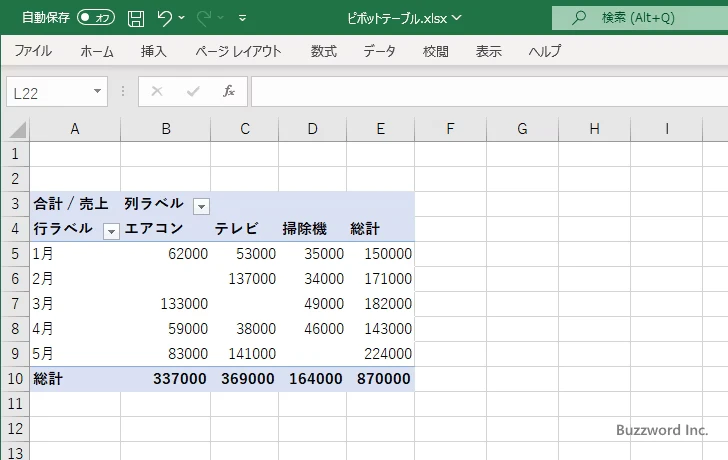728x460 pixels.
Task: Open the 行ラベル filter dropdown
Action: (x=111, y=231)
